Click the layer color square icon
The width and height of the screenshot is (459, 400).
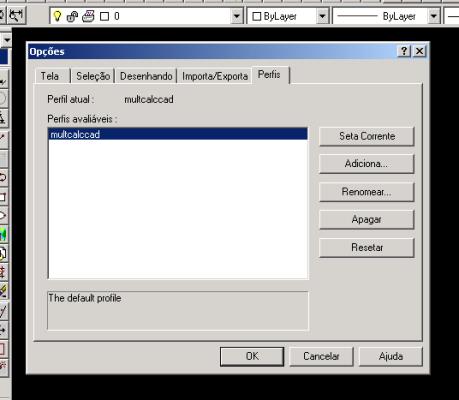104,16
